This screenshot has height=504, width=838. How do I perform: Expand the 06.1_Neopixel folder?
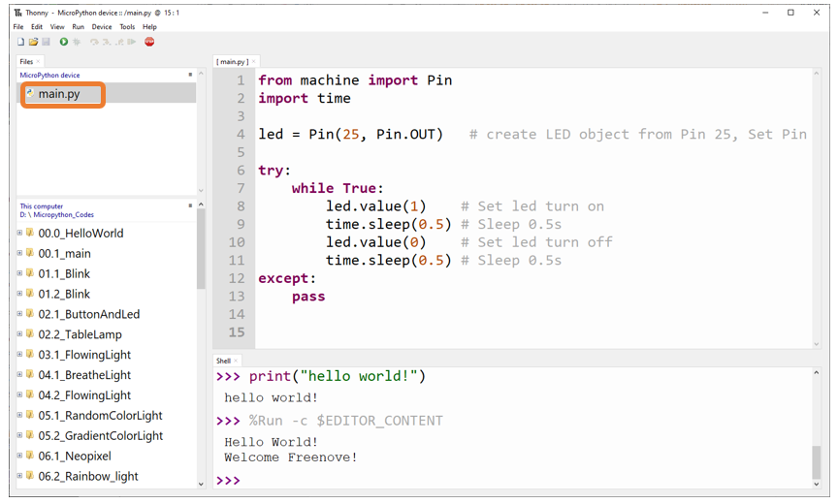click(19, 456)
